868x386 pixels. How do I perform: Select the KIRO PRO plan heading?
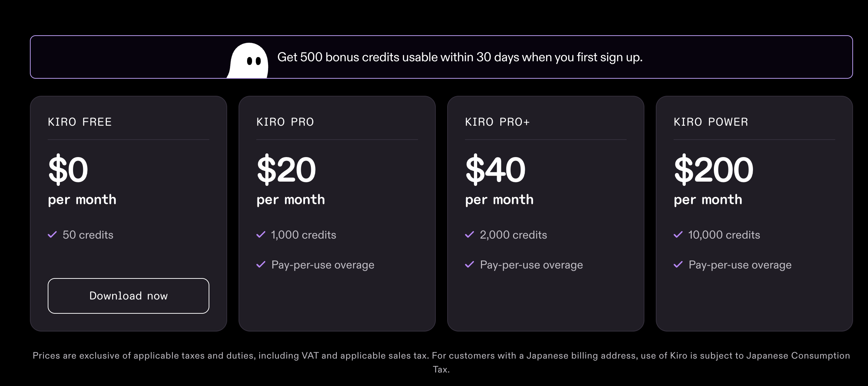point(285,122)
